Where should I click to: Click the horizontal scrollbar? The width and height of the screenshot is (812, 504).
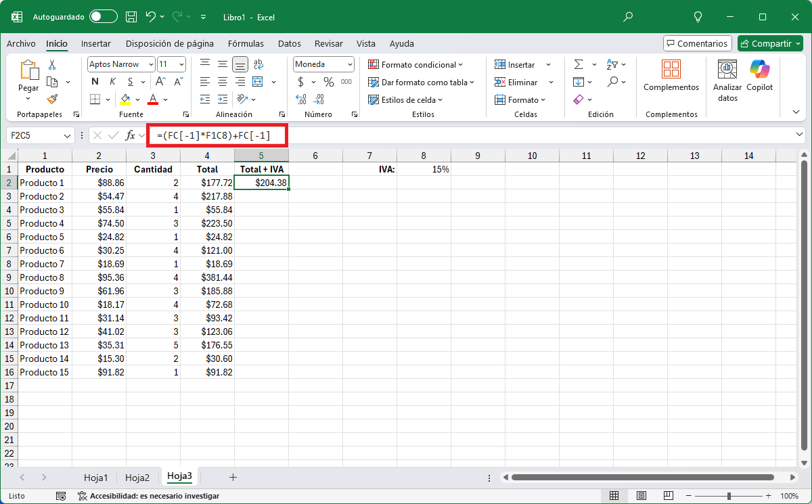[x=643, y=477]
